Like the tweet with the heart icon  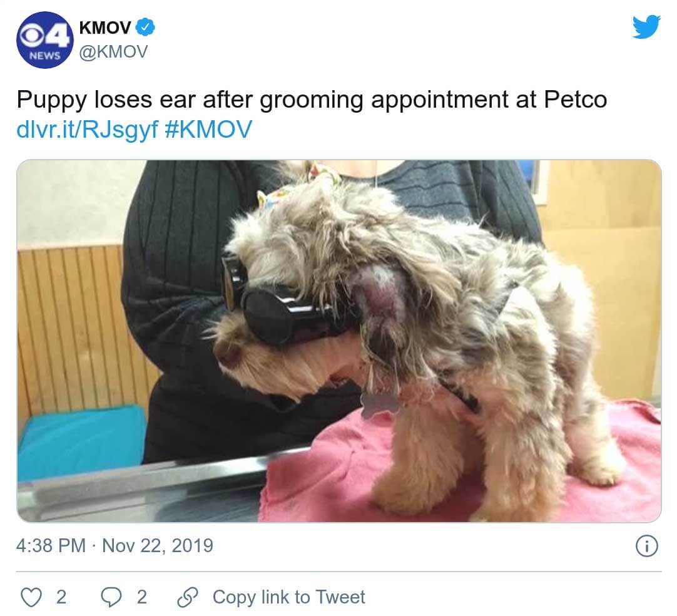coord(31,597)
